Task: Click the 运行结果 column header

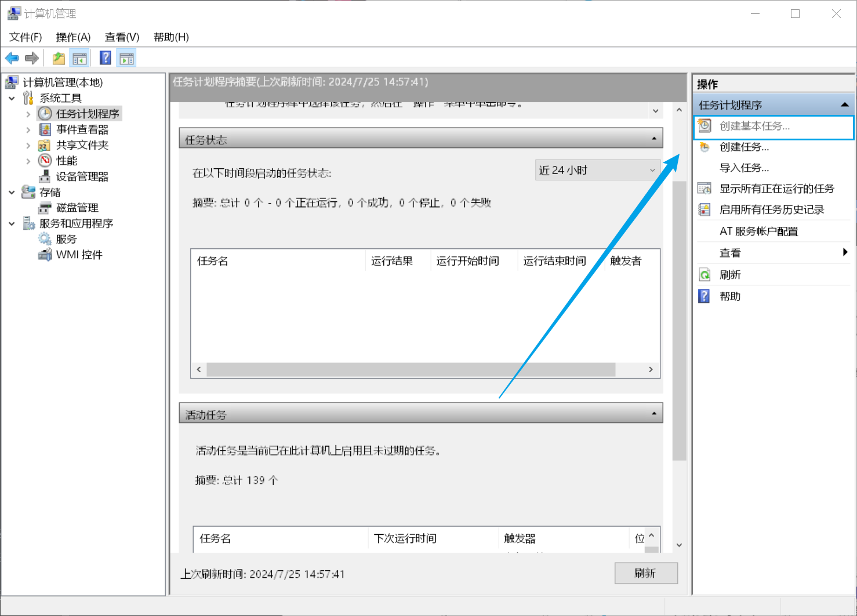Action: [x=398, y=261]
